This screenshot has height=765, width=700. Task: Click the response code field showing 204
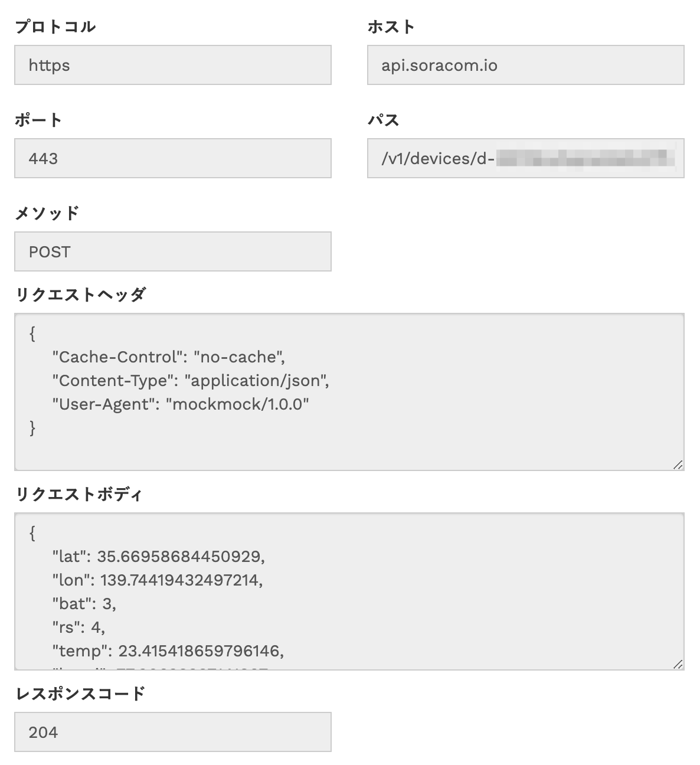pos(172,732)
